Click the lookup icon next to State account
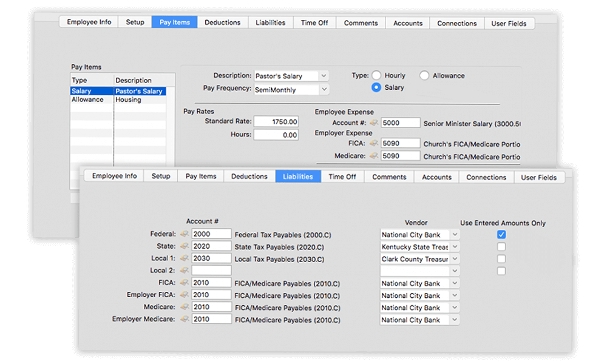607x364 pixels. click(185, 246)
